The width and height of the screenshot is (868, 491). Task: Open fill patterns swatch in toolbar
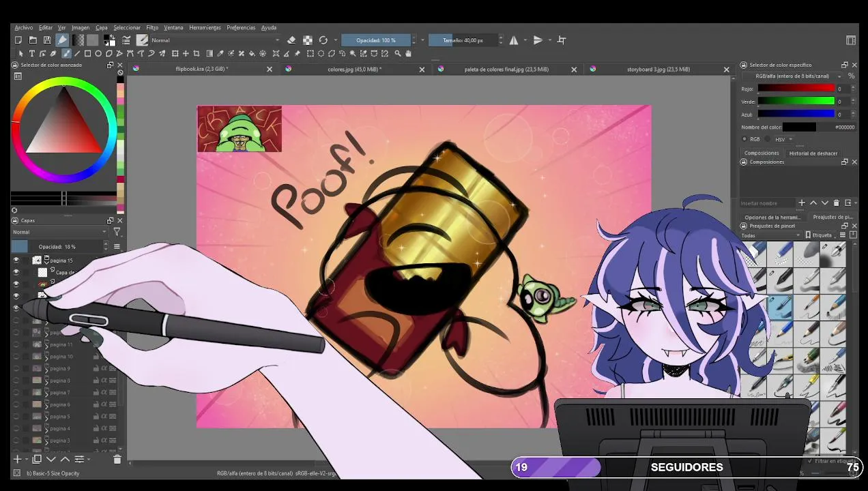(x=93, y=40)
